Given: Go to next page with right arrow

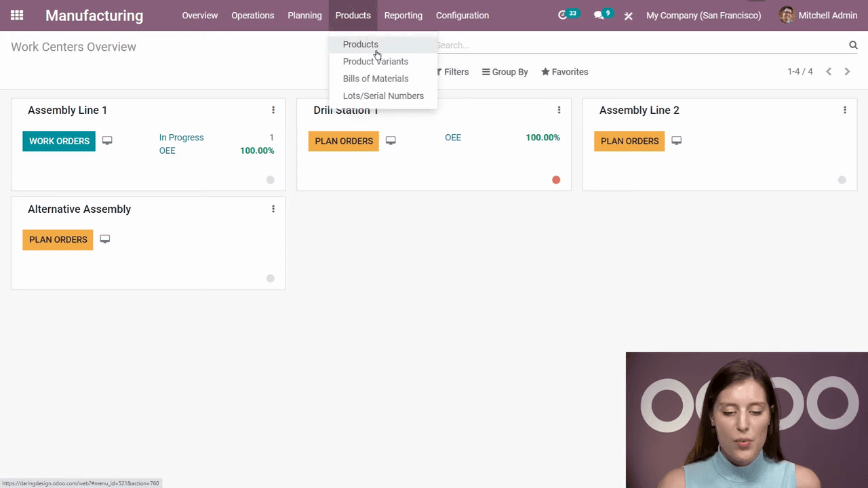Looking at the screenshot, I should pyautogui.click(x=847, y=72).
